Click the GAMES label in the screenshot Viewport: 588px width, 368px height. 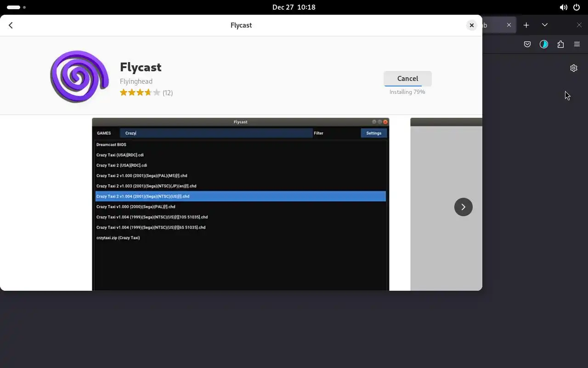[104, 133]
